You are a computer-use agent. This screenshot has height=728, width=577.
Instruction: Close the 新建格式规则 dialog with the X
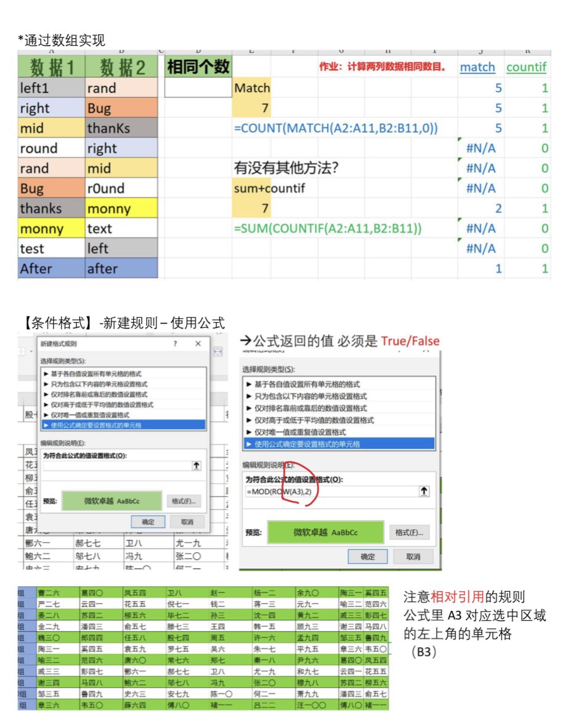(x=198, y=344)
